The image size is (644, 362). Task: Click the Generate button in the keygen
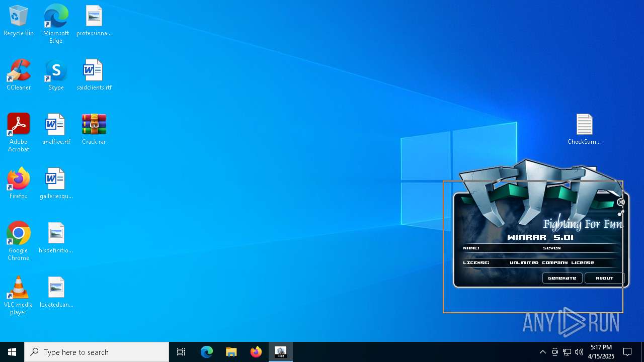[x=562, y=278]
